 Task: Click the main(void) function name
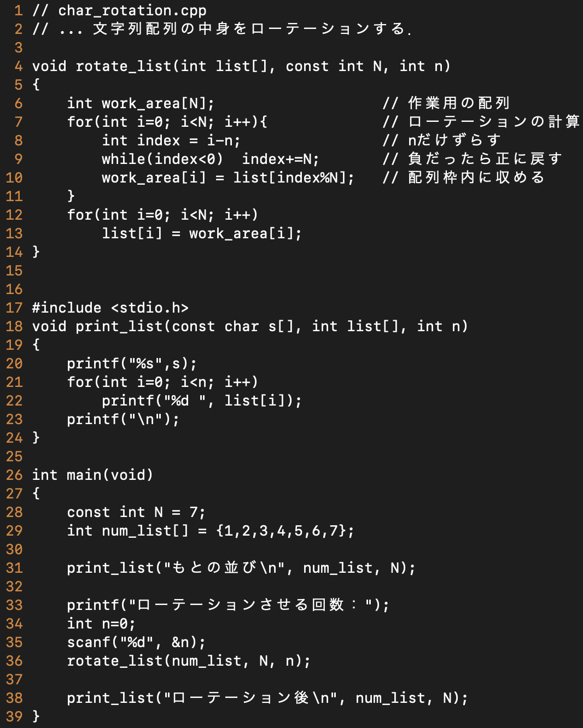110,475
